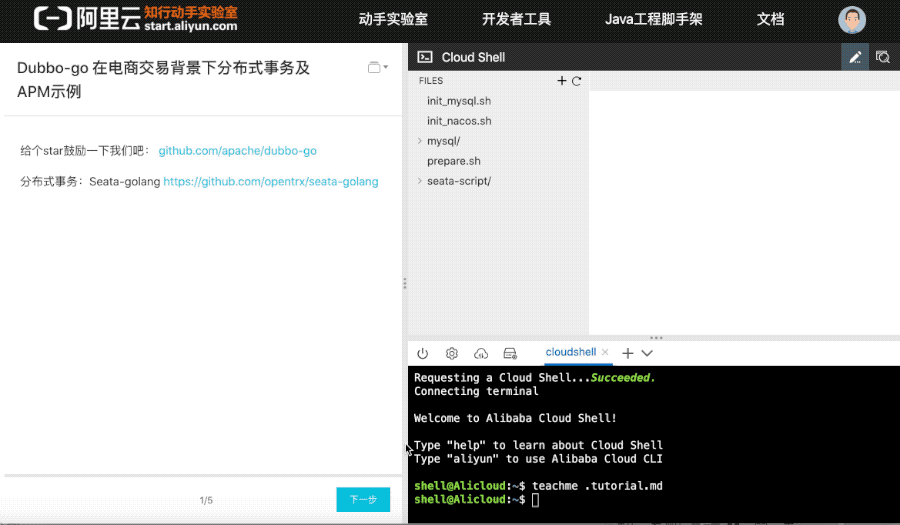900x525 pixels.
Task: Click the teachme .tutorial.md command line
Action: (597, 486)
